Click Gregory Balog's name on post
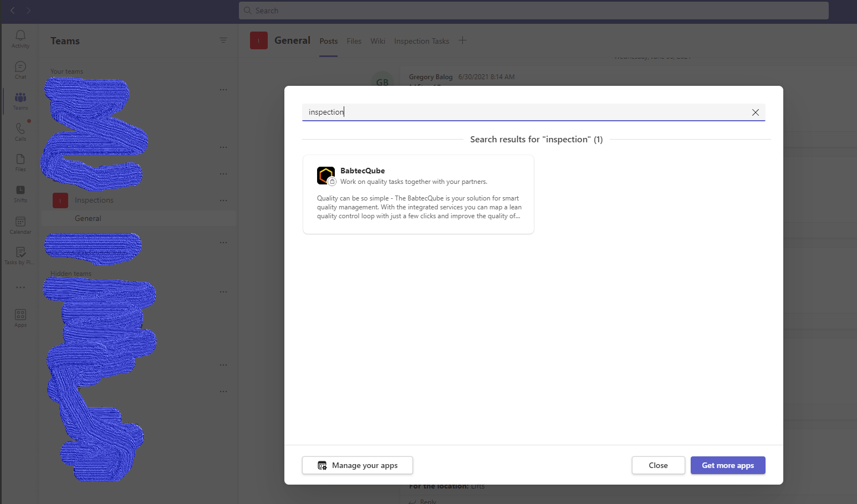 pyautogui.click(x=431, y=77)
